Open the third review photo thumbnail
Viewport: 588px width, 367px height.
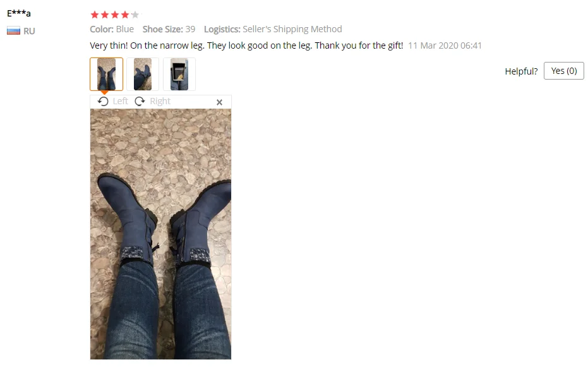[x=179, y=75]
